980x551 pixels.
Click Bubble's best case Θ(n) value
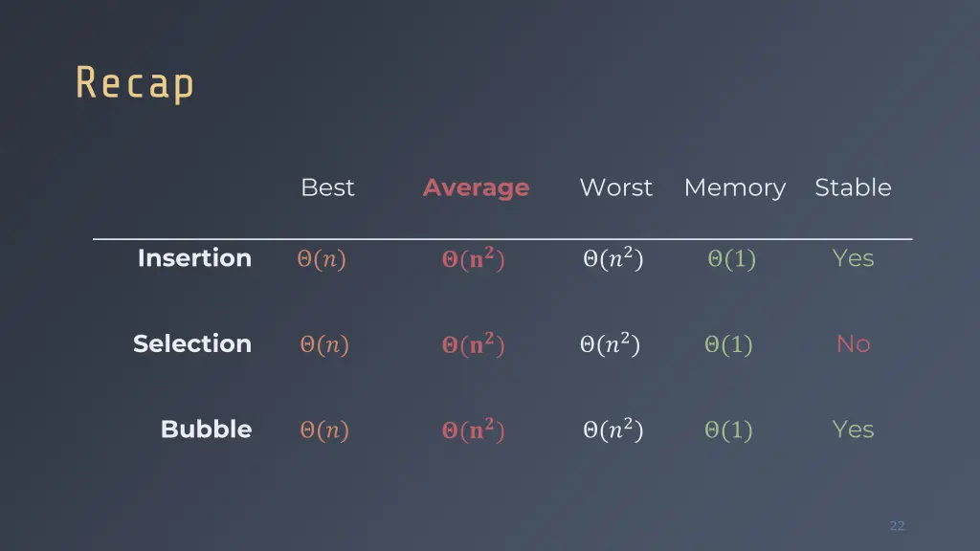point(324,430)
